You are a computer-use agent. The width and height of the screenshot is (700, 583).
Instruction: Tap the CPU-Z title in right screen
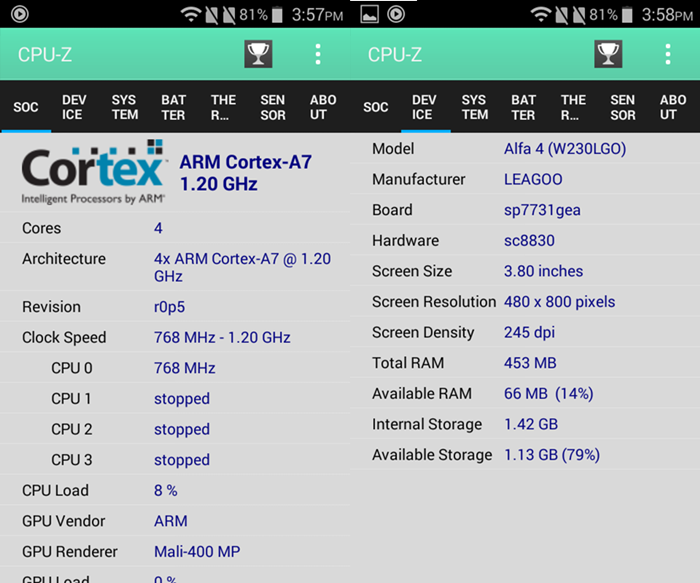[x=395, y=55]
